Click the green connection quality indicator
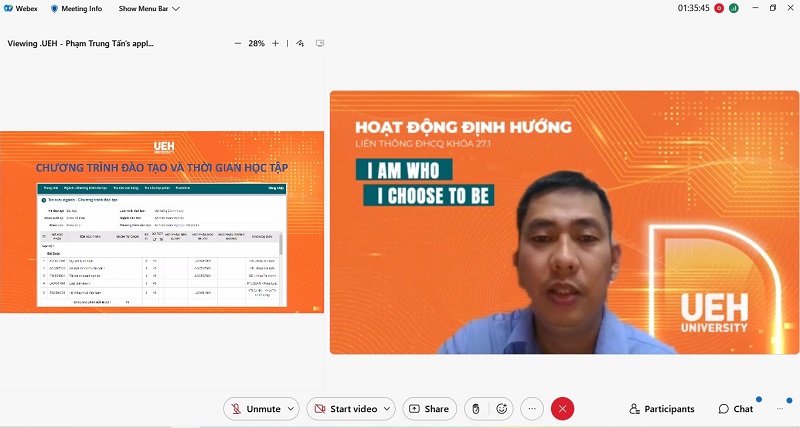800x428 pixels. point(734,8)
